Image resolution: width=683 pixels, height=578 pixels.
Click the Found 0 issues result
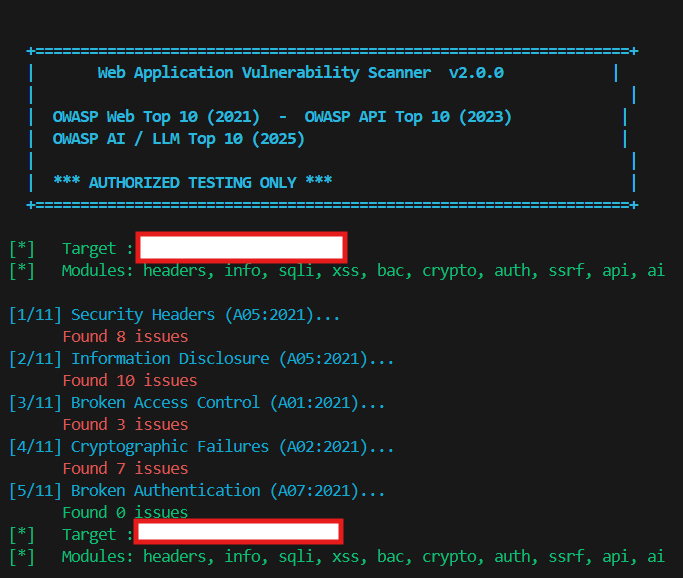(x=125, y=513)
